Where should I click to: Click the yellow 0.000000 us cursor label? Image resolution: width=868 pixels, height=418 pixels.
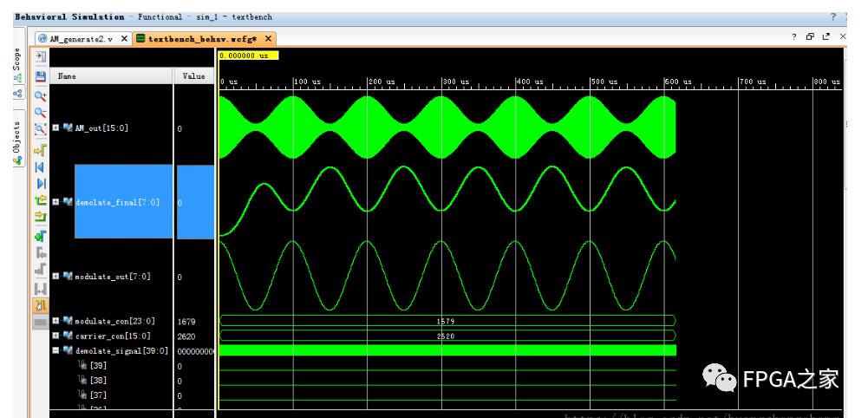[248, 55]
